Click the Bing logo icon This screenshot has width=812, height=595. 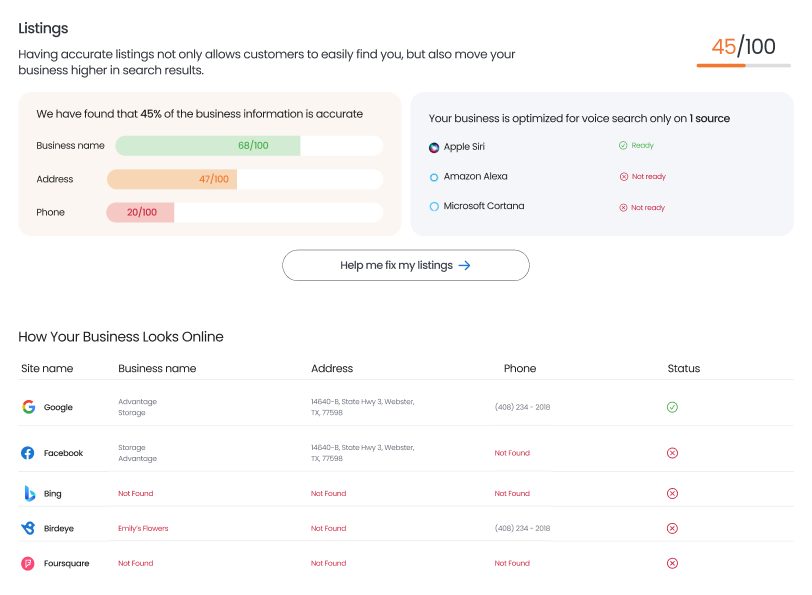(x=28, y=493)
